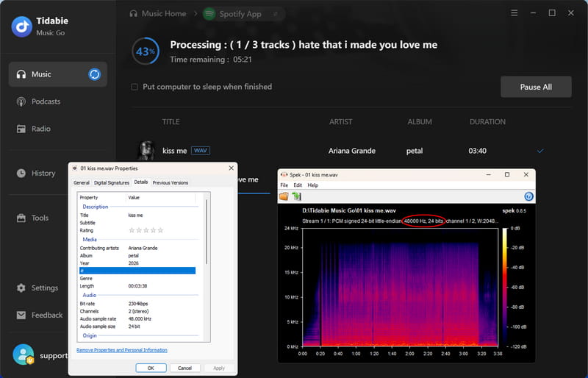588x378 pixels.
Task: Click the Tidabie Music Go logo icon
Action: coord(22,26)
